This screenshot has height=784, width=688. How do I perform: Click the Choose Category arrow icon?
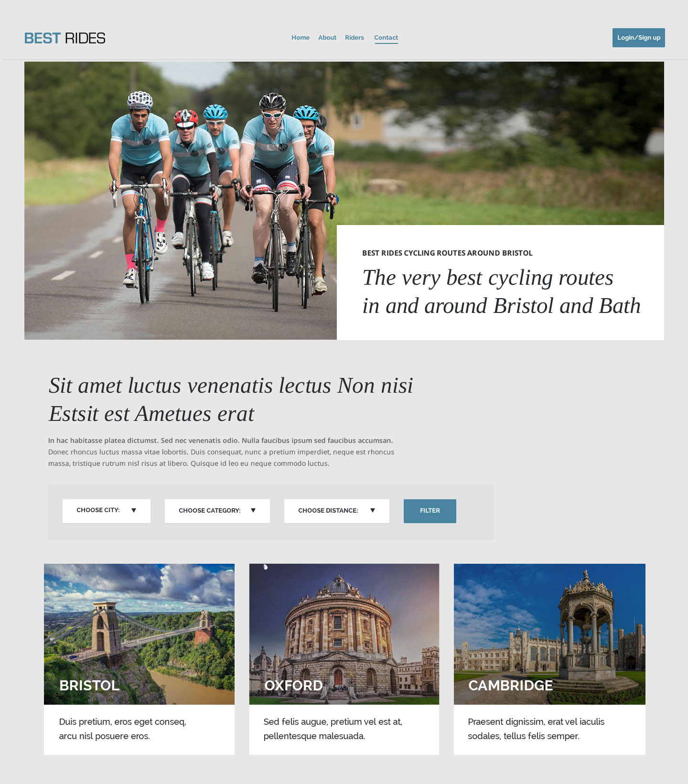click(253, 510)
